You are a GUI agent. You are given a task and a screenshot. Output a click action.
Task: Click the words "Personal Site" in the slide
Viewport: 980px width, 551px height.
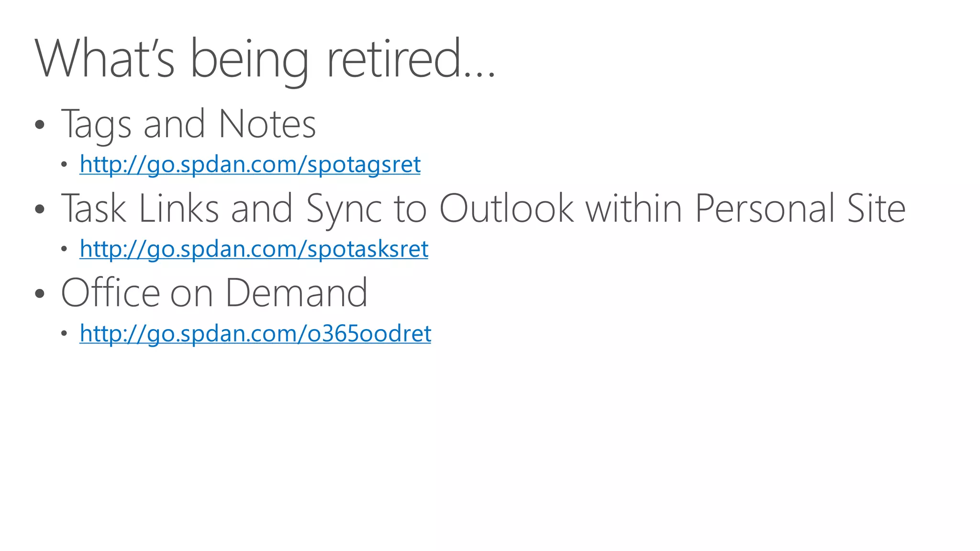coord(800,209)
